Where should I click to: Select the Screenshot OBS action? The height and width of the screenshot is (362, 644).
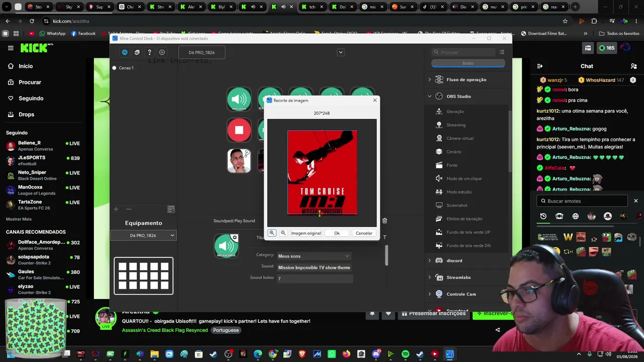457,205
